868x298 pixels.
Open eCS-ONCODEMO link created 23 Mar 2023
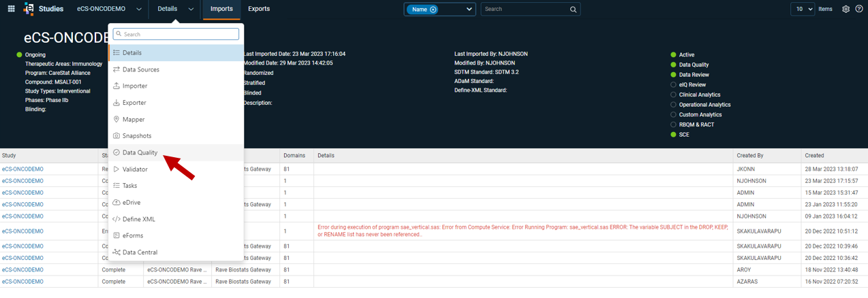tap(22, 181)
